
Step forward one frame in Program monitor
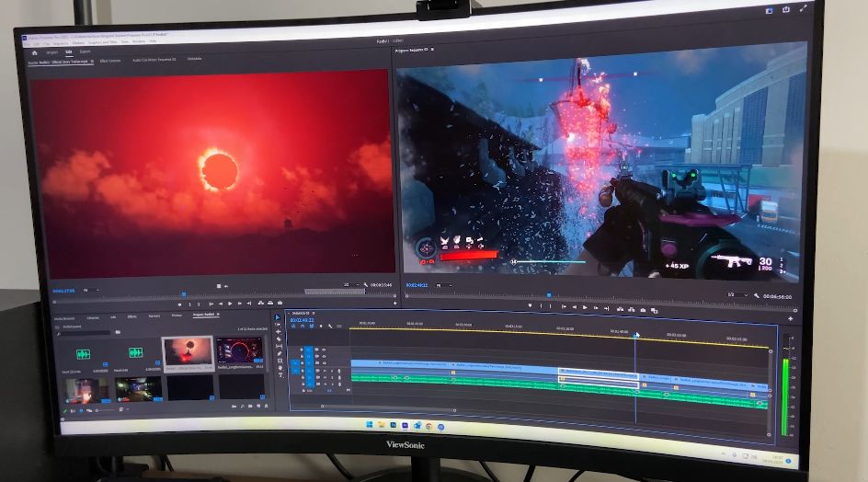[x=596, y=308]
